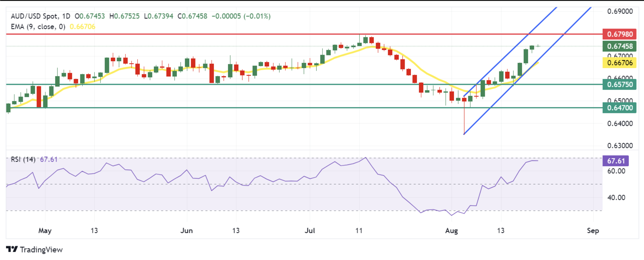The image size is (644, 260).
Task: Click the Jun date axis label
Action: 186,230
